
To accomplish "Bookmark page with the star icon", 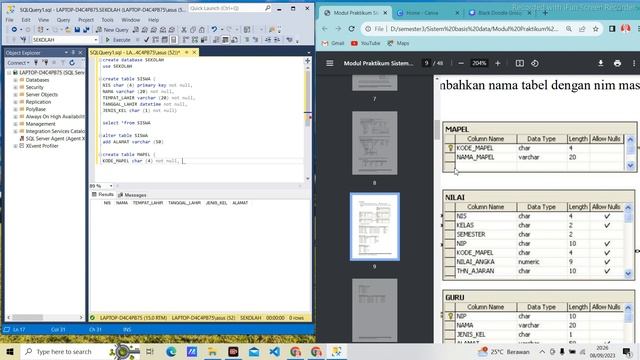I will click(x=596, y=29).
